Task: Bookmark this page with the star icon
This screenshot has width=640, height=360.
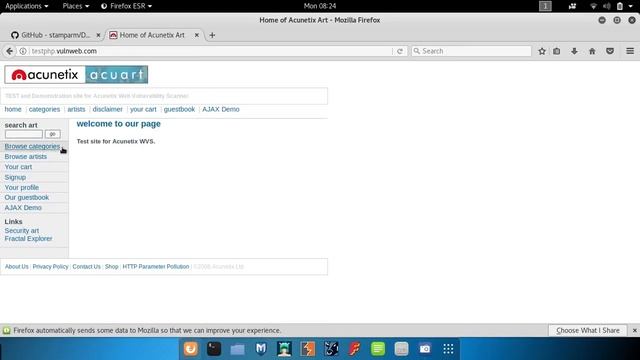Action: tap(542, 51)
